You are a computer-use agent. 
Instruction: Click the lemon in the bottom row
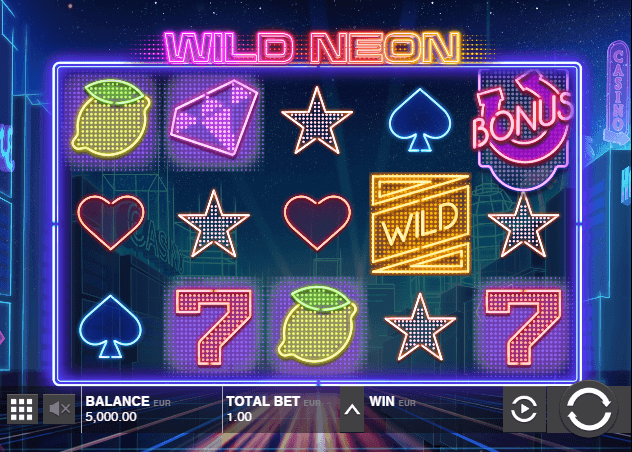[x=317, y=325]
